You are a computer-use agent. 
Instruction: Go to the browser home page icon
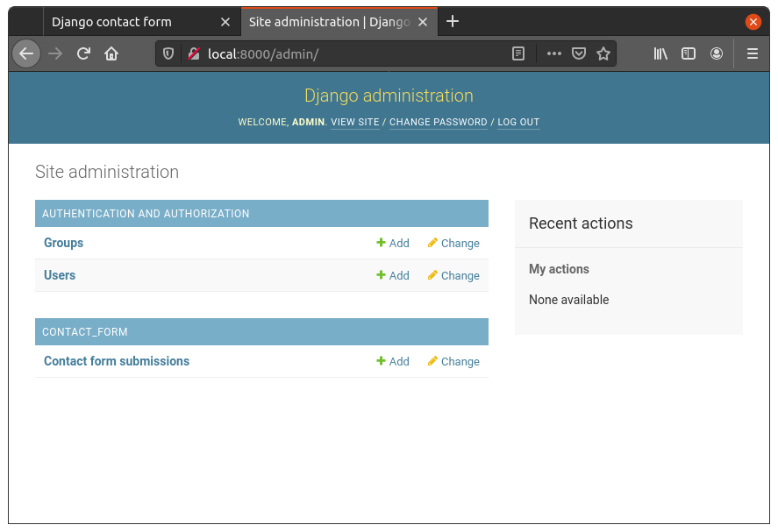pos(111,53)
